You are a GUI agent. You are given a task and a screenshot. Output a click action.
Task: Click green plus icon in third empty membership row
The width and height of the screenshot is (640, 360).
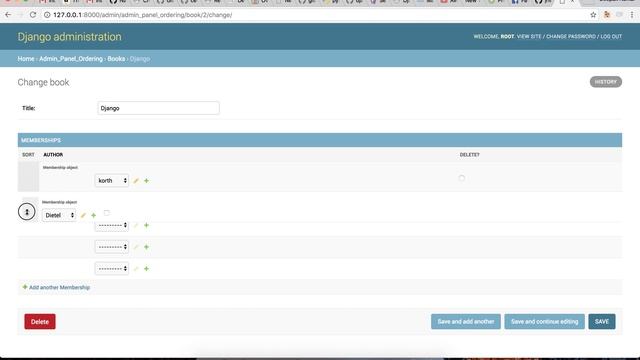click(147, 269)
